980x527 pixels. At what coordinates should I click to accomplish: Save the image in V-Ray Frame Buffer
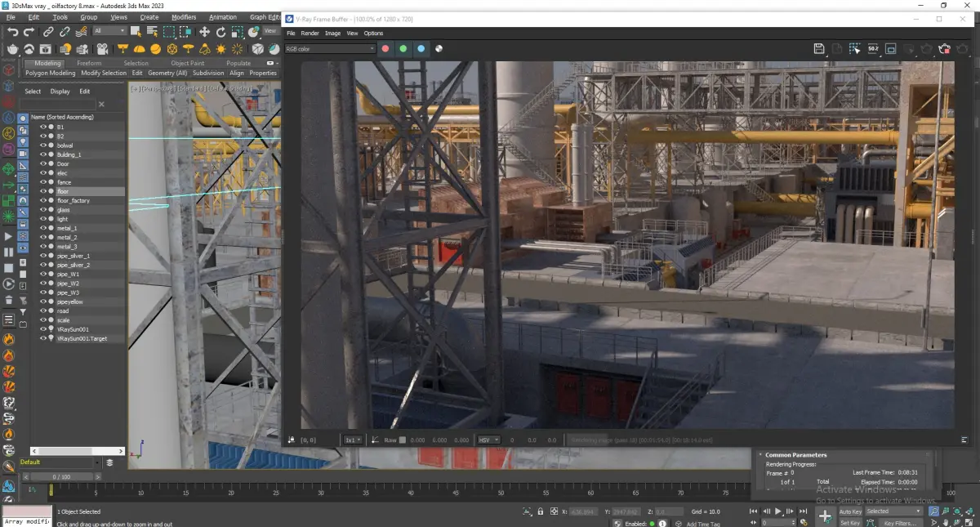(x=819, y=49)
